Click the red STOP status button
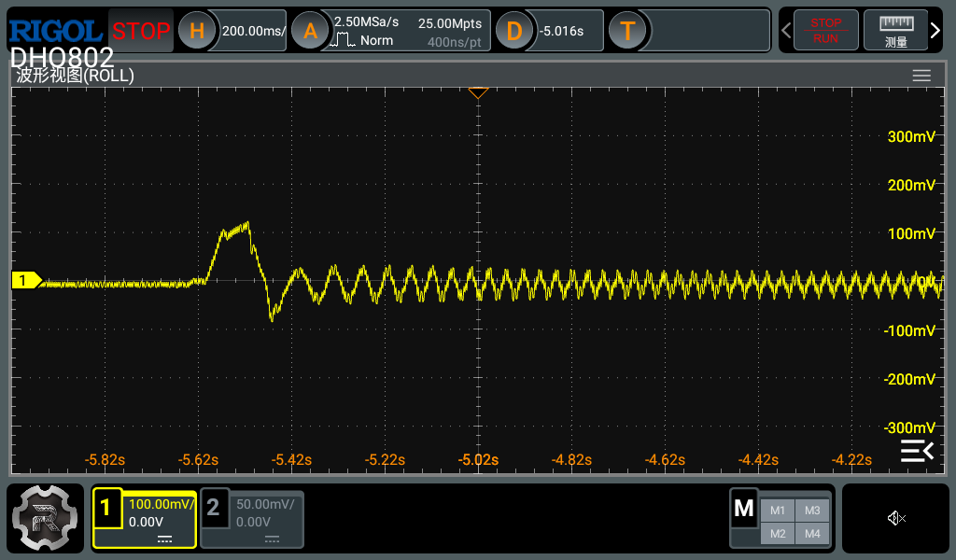Image resolution: width=956 pixels, height=560 pixels. coord(141,31)
